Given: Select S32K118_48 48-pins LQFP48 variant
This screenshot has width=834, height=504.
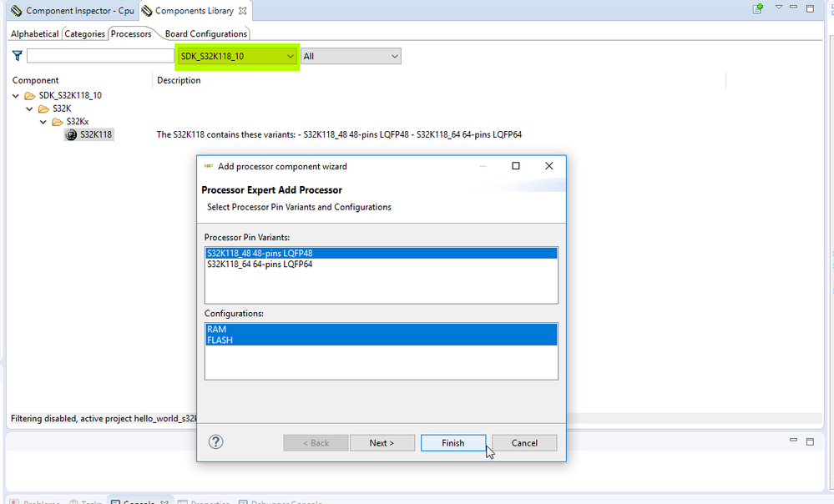Looking at the screenshot, I should (382, 253).
